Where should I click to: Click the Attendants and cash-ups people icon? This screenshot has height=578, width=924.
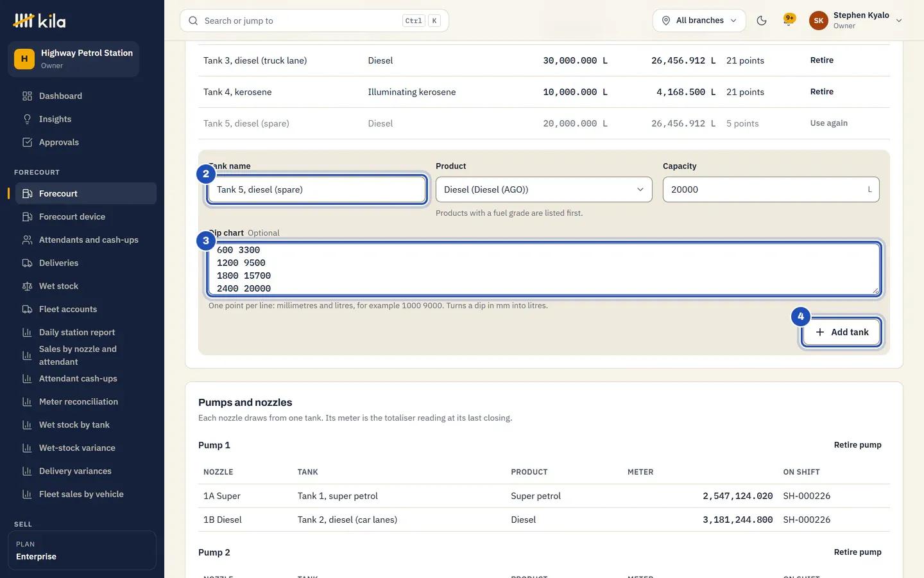pyautogui.click(x=27, y=240)
